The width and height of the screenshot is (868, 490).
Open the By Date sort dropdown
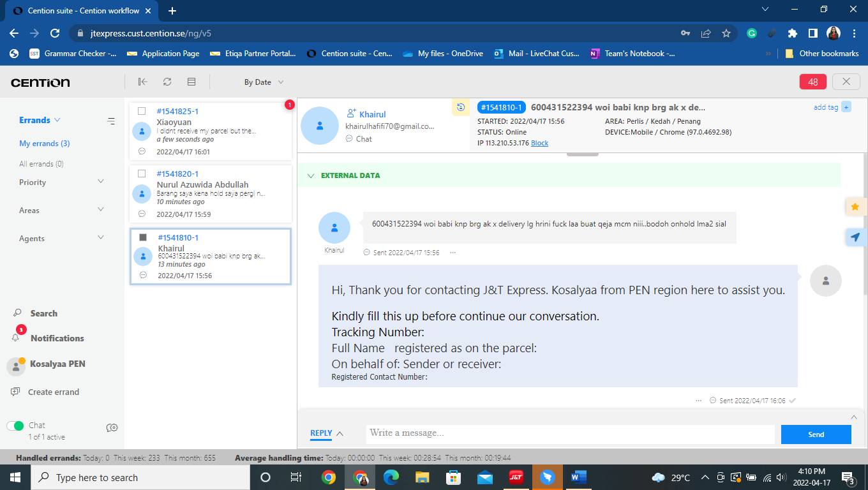click(264, 82)
